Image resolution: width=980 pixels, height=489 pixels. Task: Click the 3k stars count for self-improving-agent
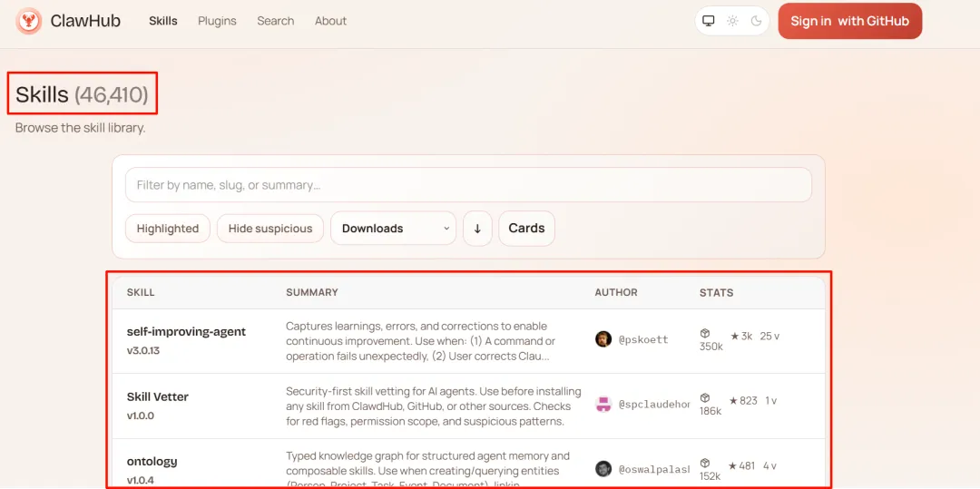click(x=741, y=336)
